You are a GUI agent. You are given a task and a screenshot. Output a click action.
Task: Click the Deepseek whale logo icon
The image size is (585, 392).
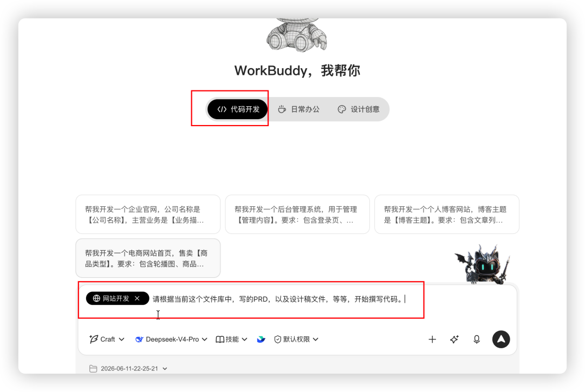tap(139, 339)
